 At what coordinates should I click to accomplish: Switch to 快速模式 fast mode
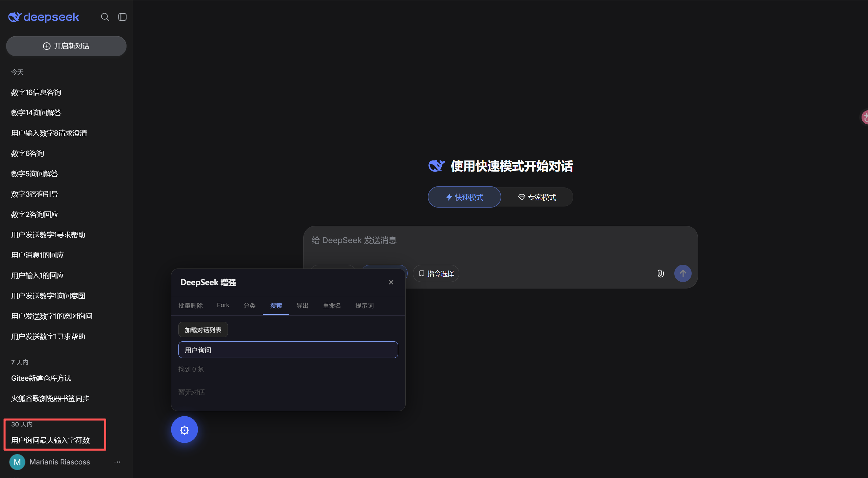pos(464,197)
